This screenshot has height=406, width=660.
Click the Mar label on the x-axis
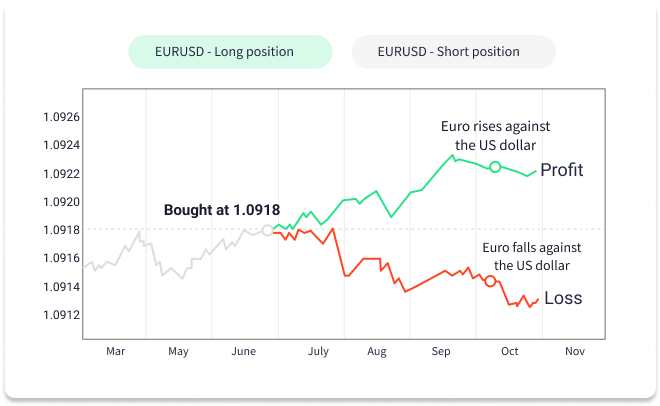coord(115,352)
